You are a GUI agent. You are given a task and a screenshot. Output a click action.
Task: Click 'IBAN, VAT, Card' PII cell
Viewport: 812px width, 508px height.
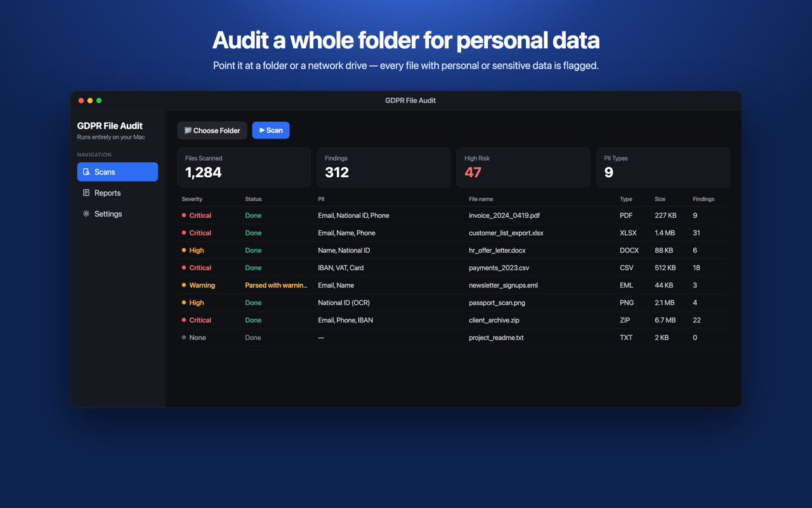click(341, 268)
